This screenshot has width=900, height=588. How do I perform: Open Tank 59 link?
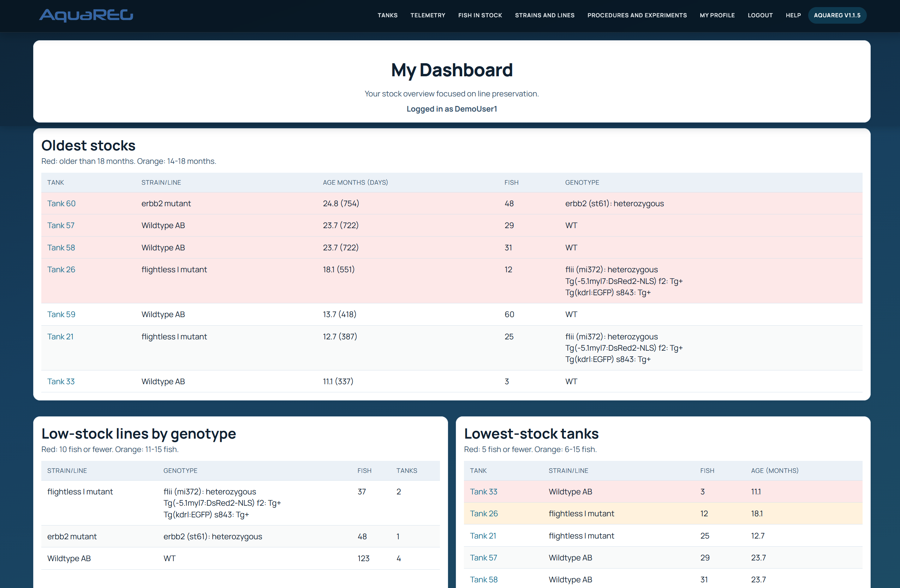click(x=61, y=314)
